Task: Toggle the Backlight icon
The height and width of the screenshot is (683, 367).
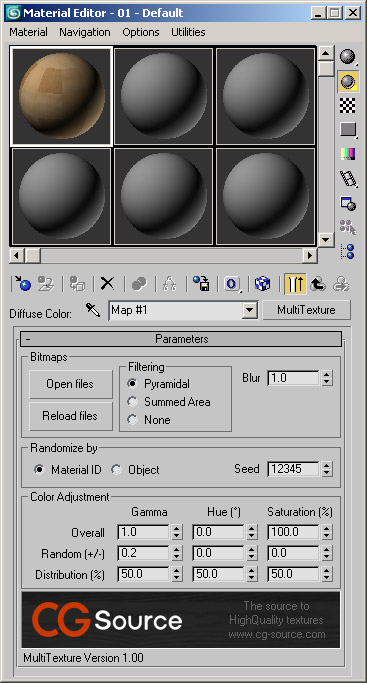Action: (x=348, y=81)
